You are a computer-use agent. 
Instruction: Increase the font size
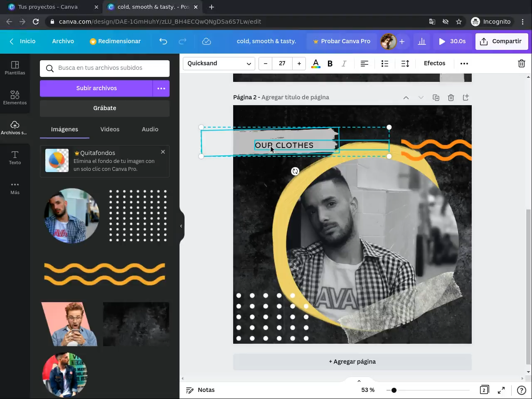tap(299, 64)
